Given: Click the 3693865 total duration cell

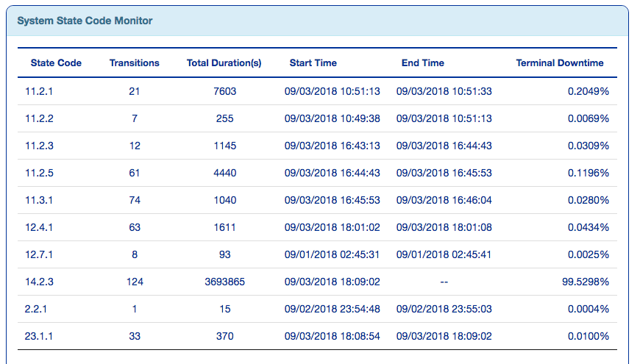Looking at the screenshot, I should [224, 282].
